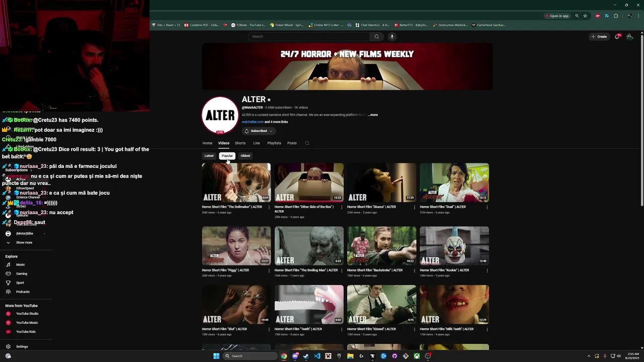Open File Explorer folder from taskbar
Viewport: 644px width, 362px height.
point(350,356)
